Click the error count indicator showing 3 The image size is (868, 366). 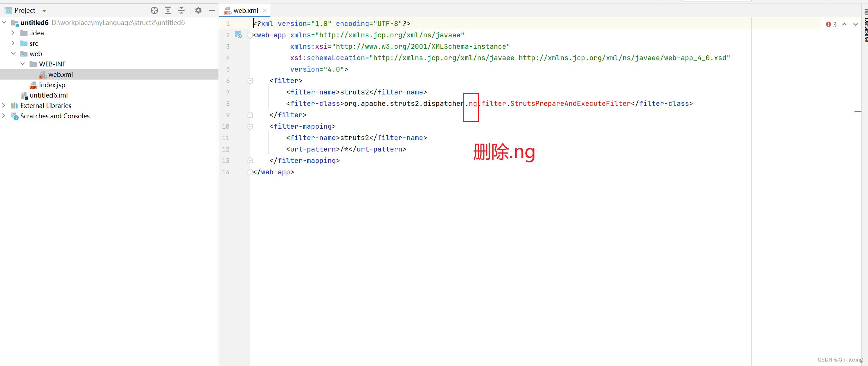pyautogui.click(x=832, y=24)
